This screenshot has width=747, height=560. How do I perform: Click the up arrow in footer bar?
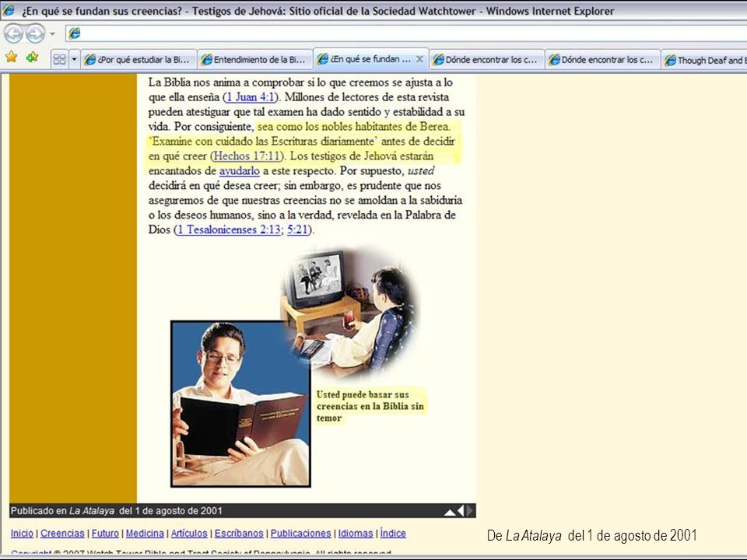(449, 513)
